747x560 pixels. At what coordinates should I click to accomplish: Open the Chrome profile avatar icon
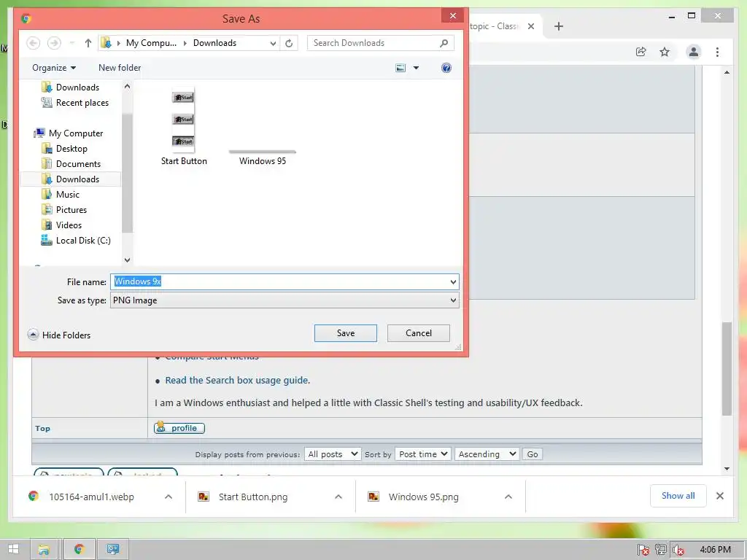click(694, 52)
